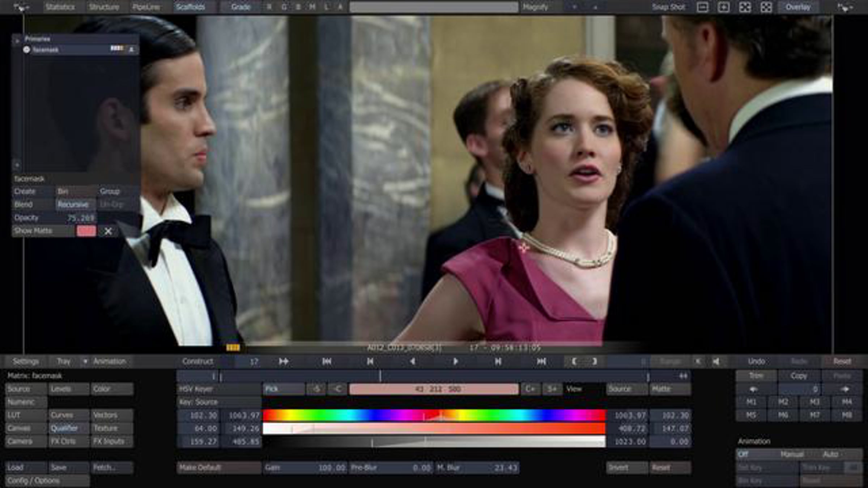Viewport: 868px width, 488px height.
Task: Click the Snap Shot button
Action: click(668, 7)
